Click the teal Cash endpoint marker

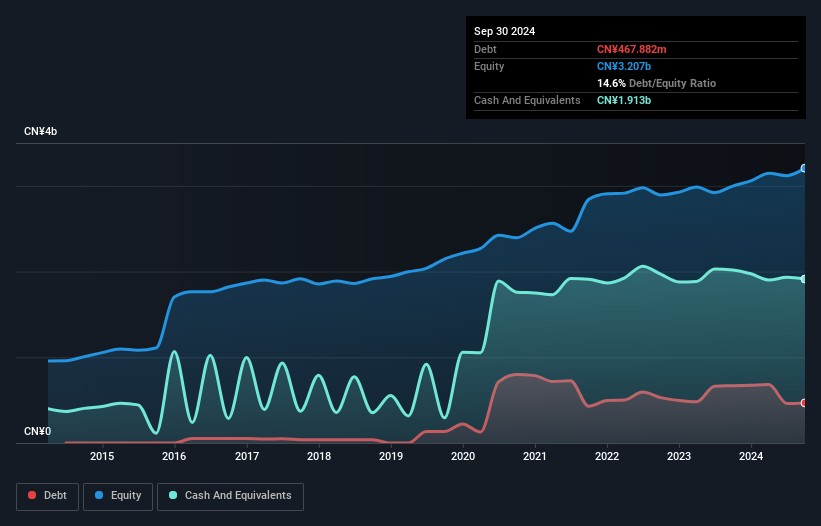[x=804, y=279]
